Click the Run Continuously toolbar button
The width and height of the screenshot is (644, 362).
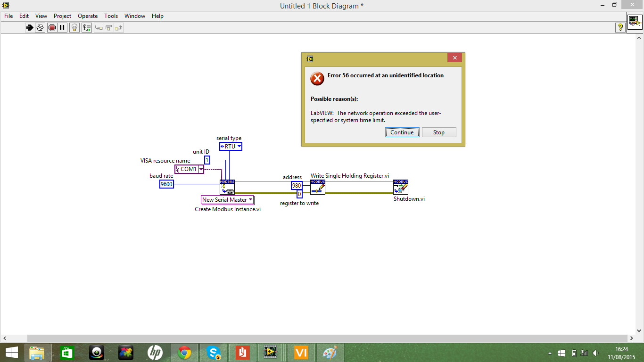click(x=40, y=28)
